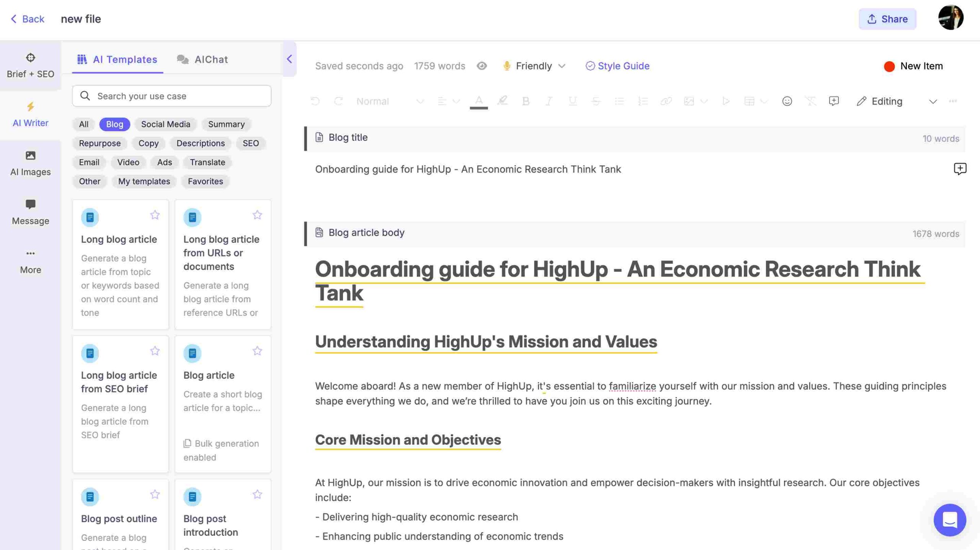The height and width of the screenshot is (550, 980).
Task: Click the insert link icon
Action: click(664, 101)
